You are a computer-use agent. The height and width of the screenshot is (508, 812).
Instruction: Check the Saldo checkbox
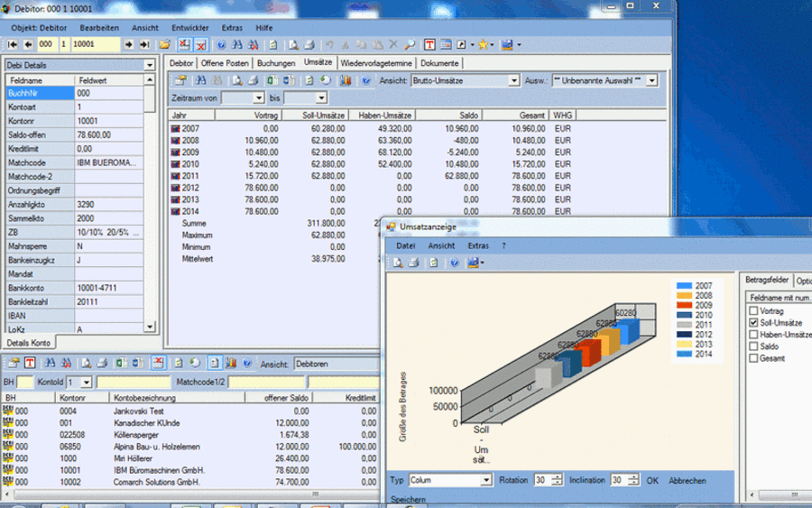(753, 346)
